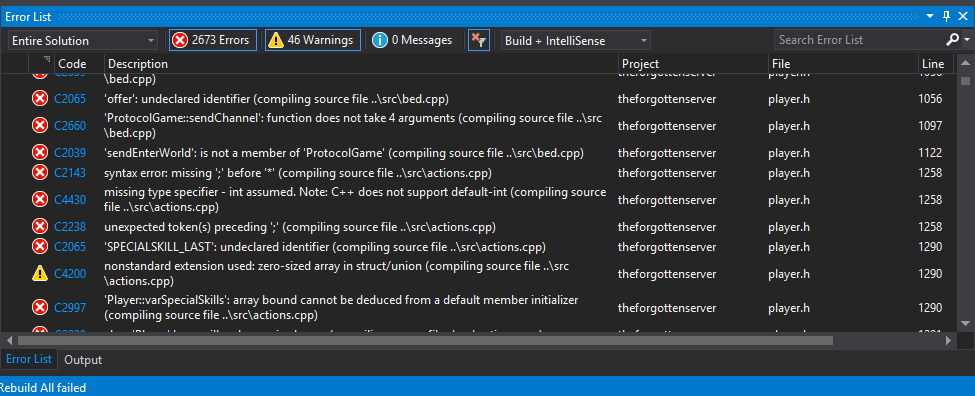Open the search options dropdown arrow
This screenshot has height=396, width=975.
(x=967, y=40)
